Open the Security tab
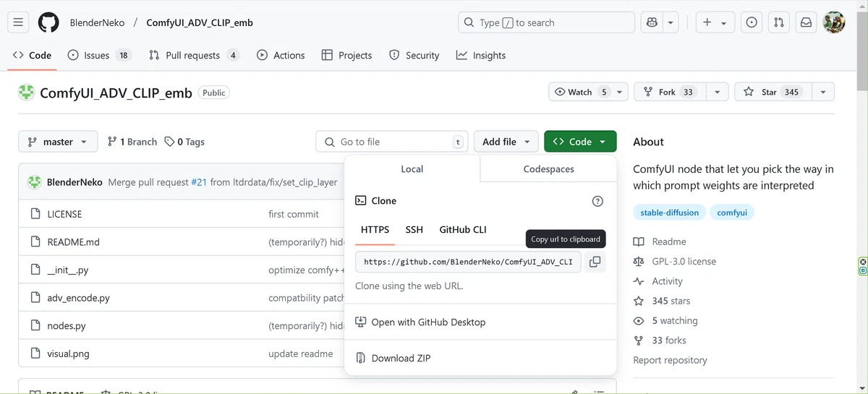The width and height of the screenshot is (868, 394). tap(414, 55)
